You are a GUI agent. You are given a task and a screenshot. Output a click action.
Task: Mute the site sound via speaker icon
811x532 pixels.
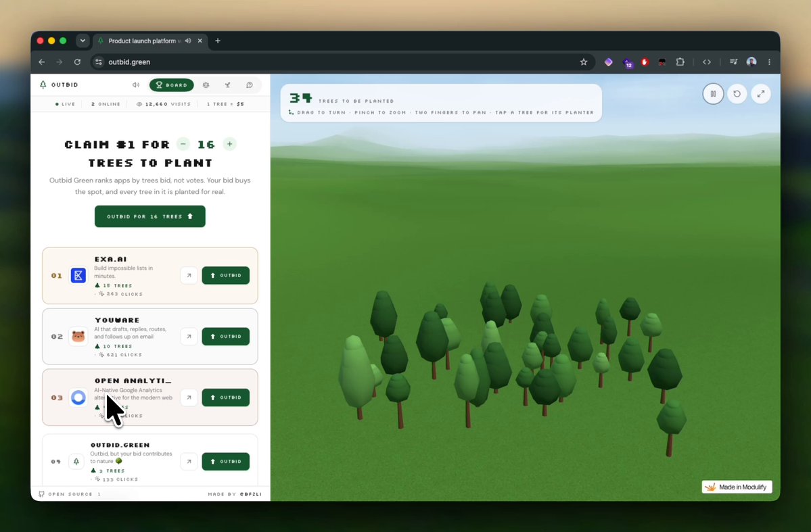136,84
